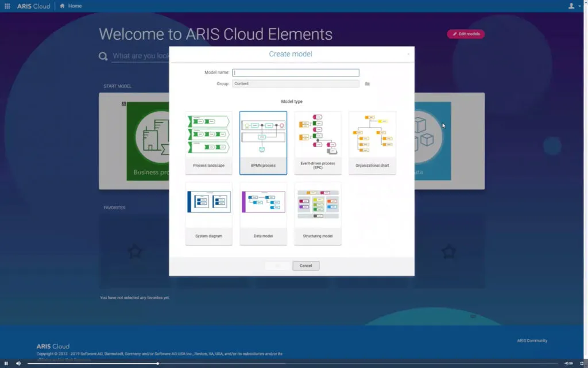Select the Process landscape model type
The image size is (588, 368).
pos(209,143)
